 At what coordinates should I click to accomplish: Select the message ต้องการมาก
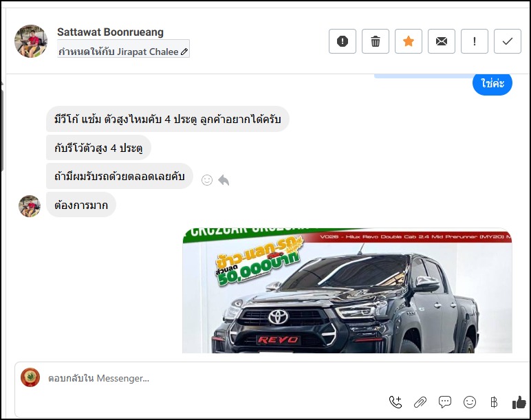click(81, 205)
